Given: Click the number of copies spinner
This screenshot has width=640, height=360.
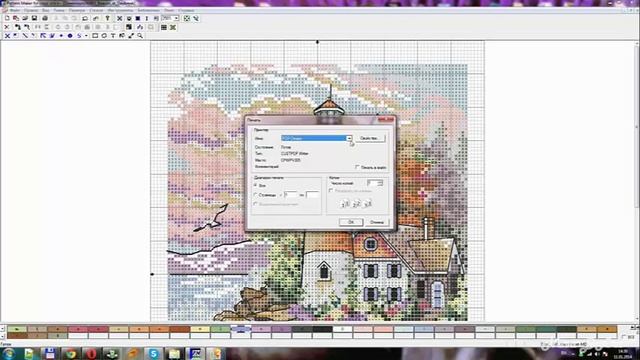Looking at the screenshot, I should pyautogui.click(x=381, y=183).
